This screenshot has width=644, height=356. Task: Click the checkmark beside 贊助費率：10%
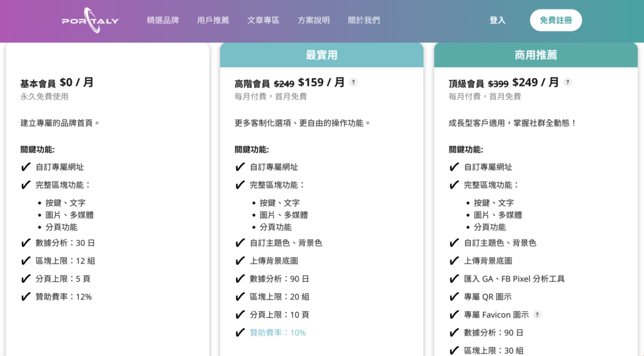coord(240,332)
